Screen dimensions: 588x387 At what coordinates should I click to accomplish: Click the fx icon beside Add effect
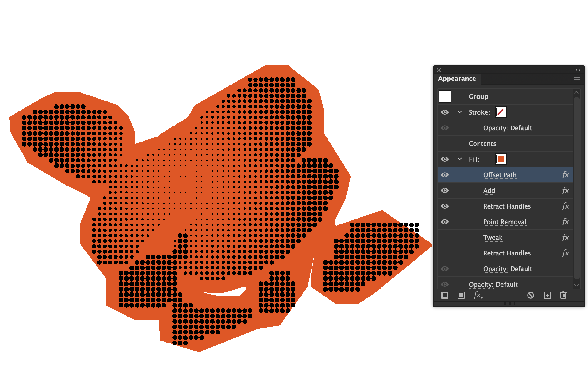point(565,190)
